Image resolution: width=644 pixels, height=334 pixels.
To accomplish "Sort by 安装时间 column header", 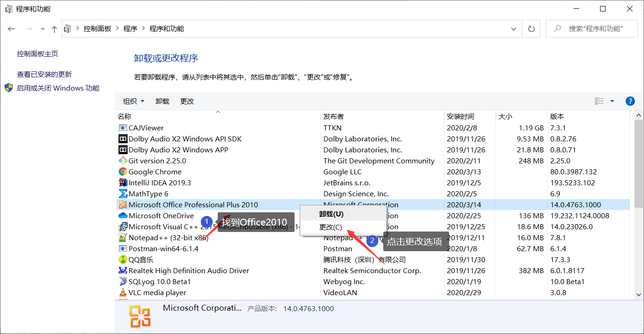I will pyautogui.click(x=470, y=117).
